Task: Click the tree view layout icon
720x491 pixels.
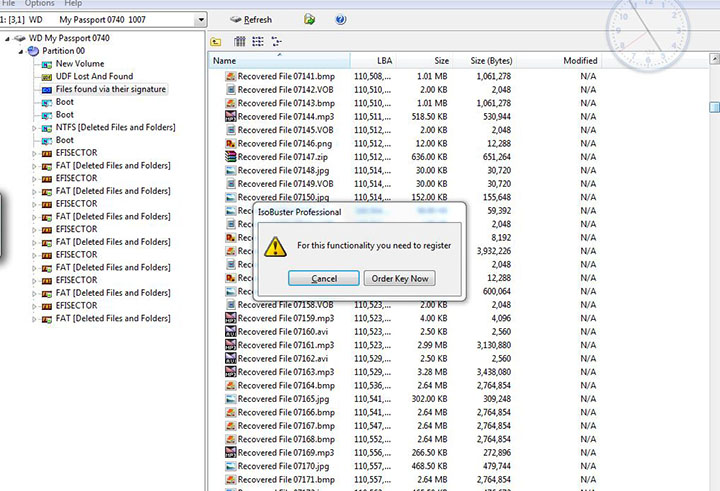Action: pos(276,42)
